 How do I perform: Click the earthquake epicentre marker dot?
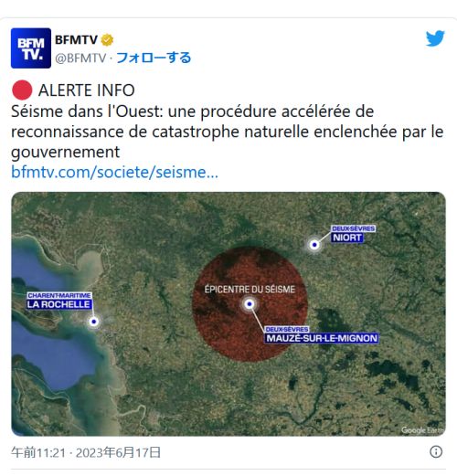coord(250,304)
